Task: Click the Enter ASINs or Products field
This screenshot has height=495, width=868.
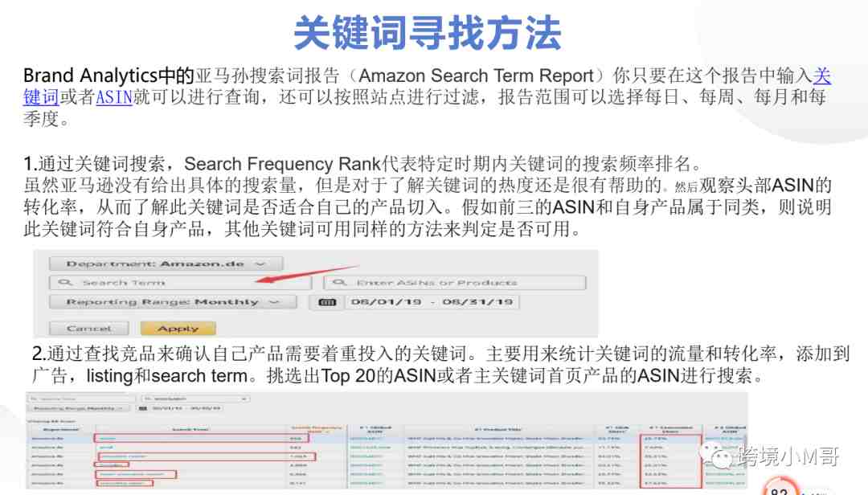Action: 454,283
